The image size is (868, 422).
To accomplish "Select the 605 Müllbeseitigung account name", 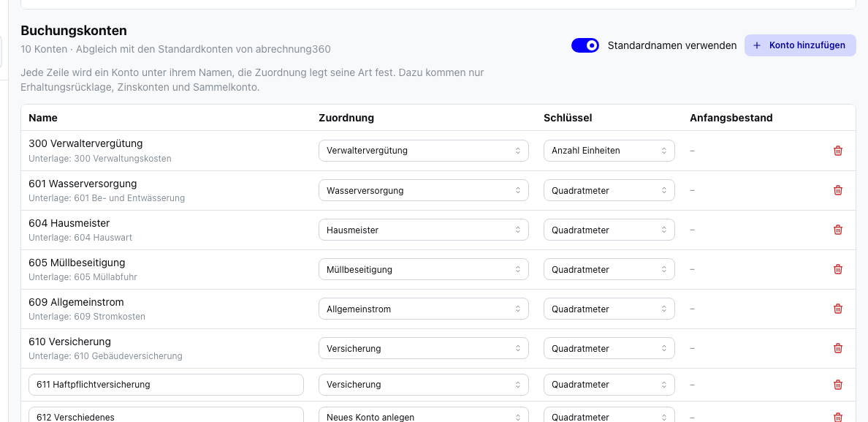I will (77, 263).
